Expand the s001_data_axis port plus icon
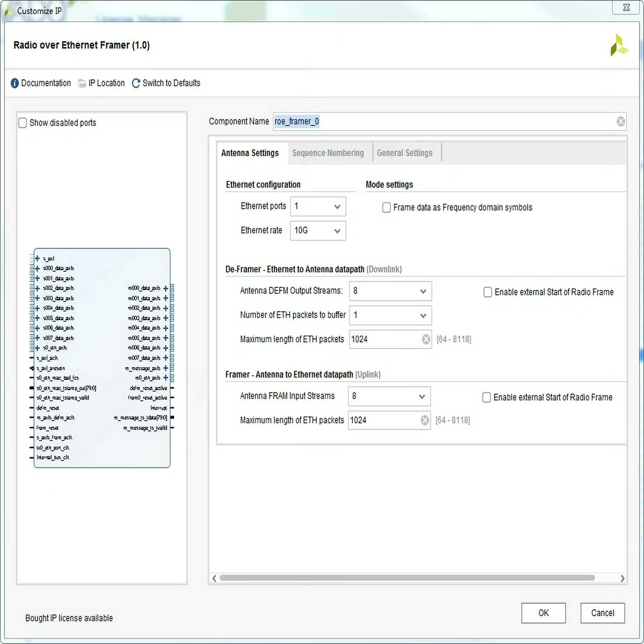 tap(38, 278)
